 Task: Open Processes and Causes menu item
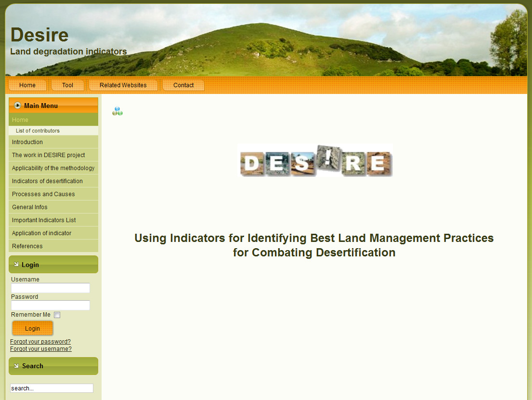coord(43,194)
